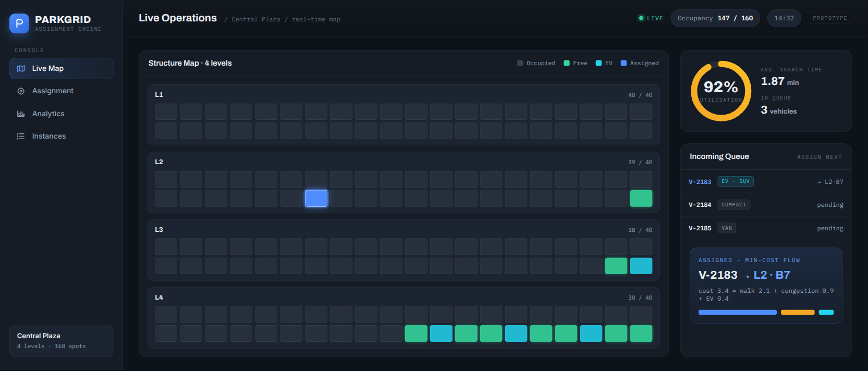Click the EV · SUV tag
868x371 pixels.
[x=736, y=181]
